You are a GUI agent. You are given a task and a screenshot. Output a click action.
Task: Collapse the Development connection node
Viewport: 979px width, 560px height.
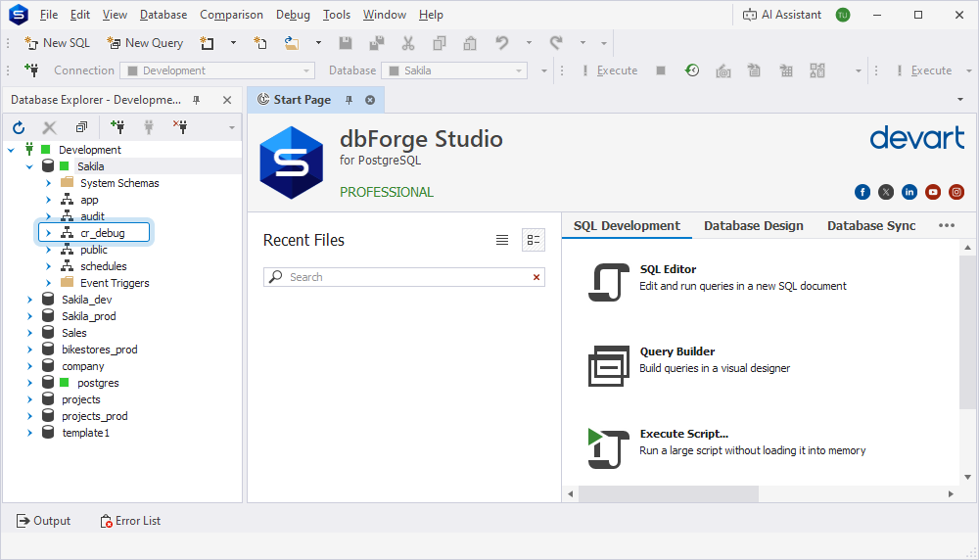(11, 150)
